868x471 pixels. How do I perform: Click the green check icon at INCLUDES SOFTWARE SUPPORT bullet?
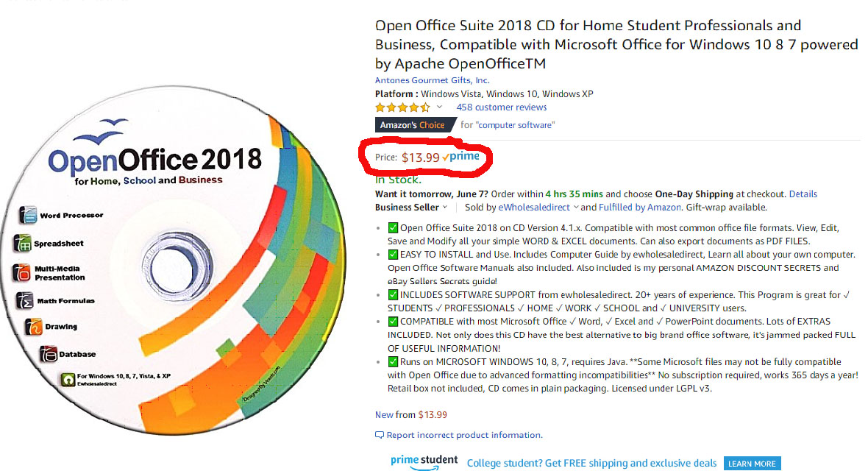pyautogui.click(x=393, y=295)
